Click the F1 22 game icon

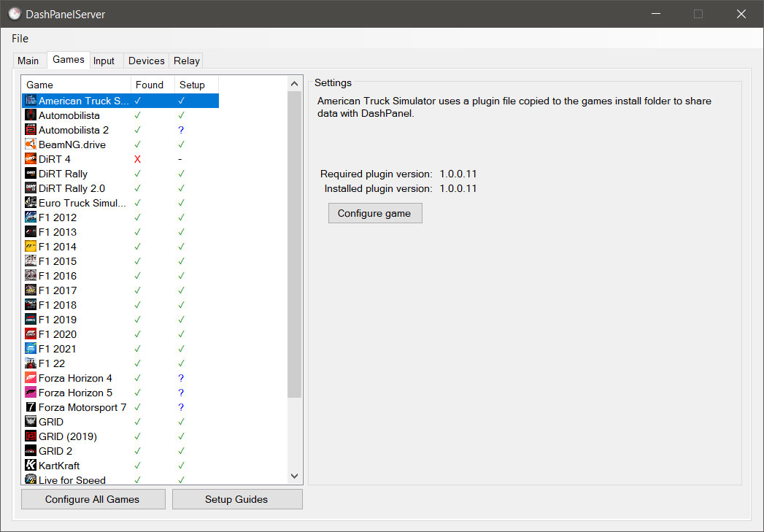click(x=31, y=363)
